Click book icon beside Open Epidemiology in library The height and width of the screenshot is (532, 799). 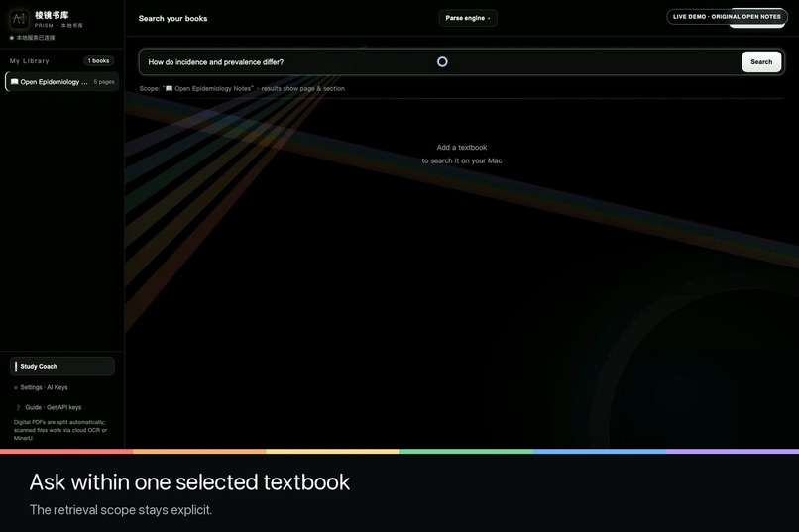click(x=14, y=82)
